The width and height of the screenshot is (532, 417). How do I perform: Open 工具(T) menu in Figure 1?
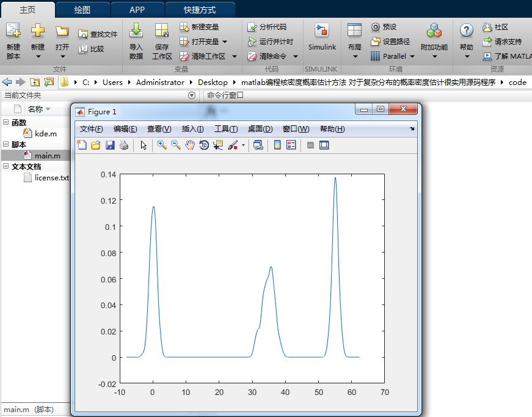[x=226, y=129]
